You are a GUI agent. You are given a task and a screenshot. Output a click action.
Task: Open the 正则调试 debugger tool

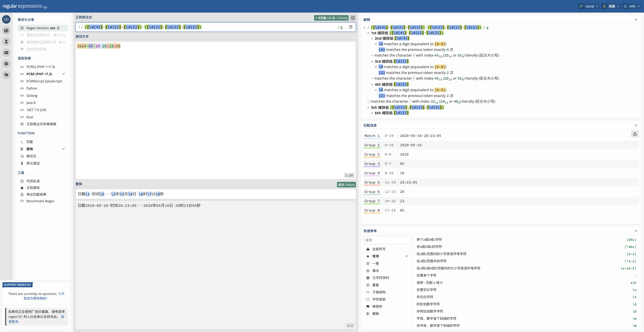click(x=33, y=188)
